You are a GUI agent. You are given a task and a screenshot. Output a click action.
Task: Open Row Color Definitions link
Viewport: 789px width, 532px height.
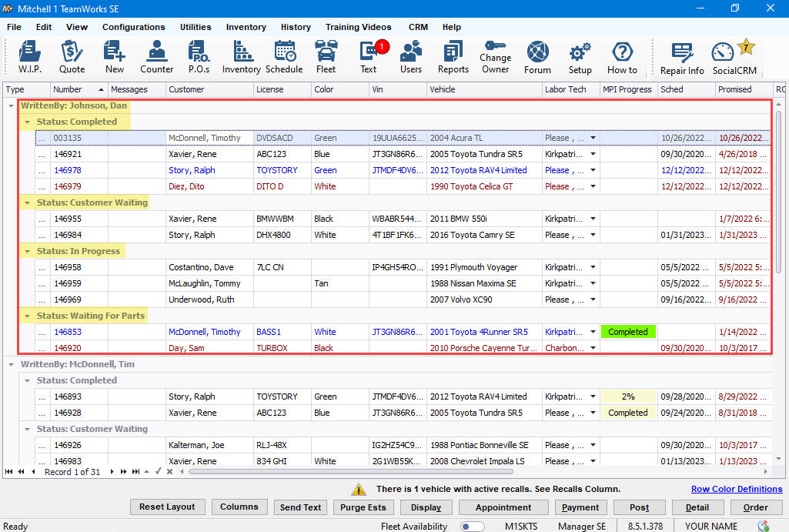(736, 489)
